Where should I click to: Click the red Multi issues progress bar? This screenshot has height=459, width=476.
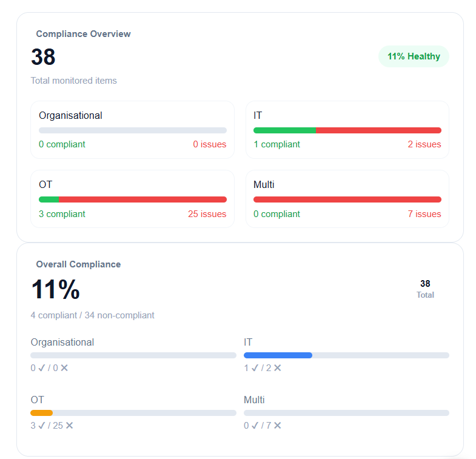(x=347, y=199)
